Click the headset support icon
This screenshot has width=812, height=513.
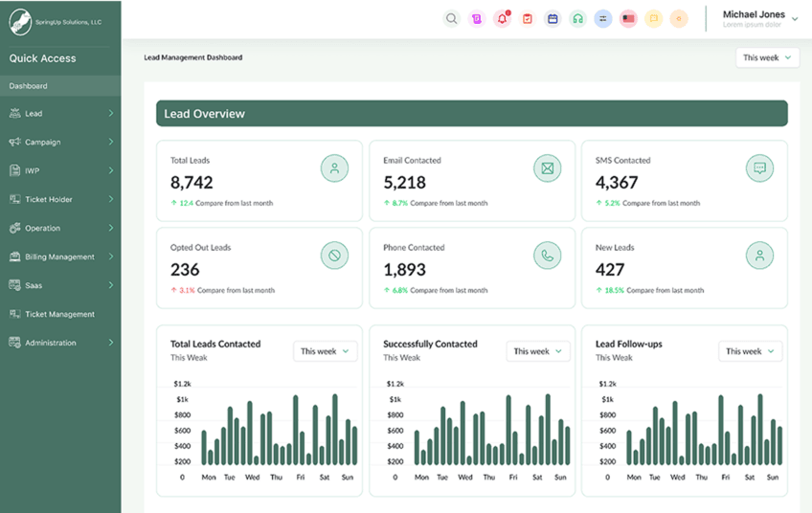577,18
